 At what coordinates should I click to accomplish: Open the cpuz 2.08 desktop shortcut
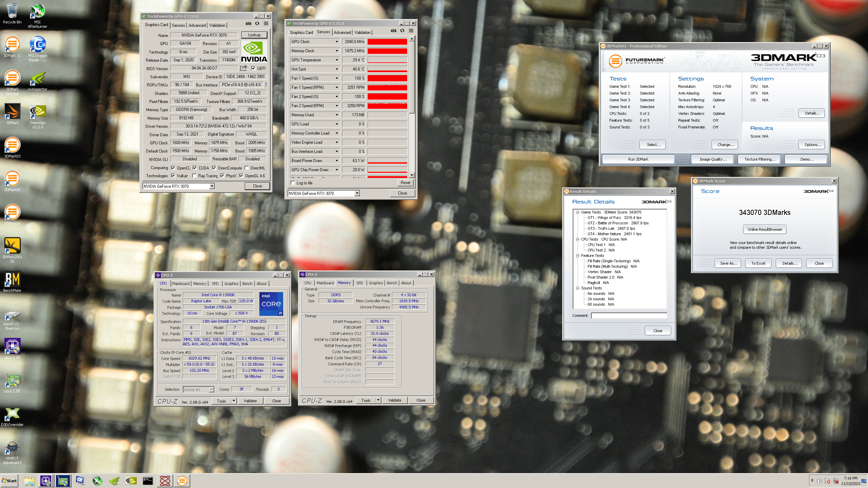click(x=12, y=349)
